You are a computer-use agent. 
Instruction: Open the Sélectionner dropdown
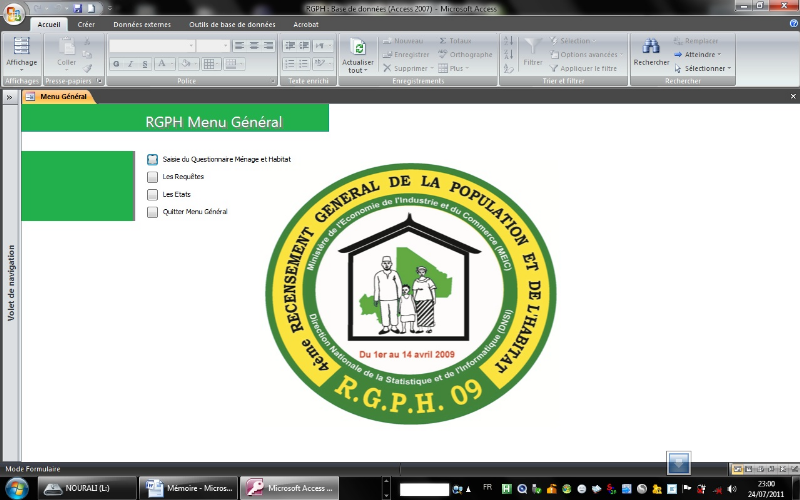(703, 68)
